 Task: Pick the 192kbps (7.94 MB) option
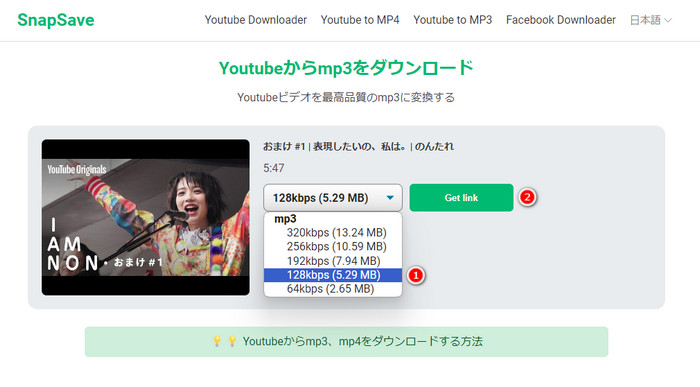pyautogui.click(x=333, y=261)
